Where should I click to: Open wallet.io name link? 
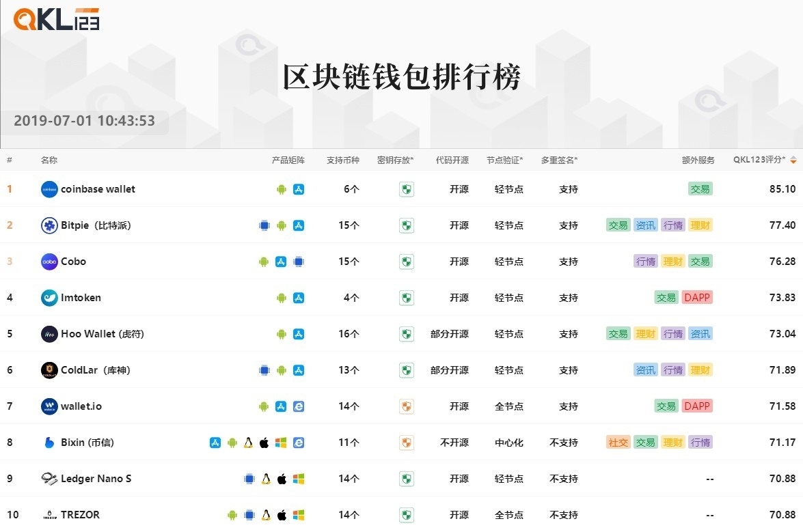81,406
